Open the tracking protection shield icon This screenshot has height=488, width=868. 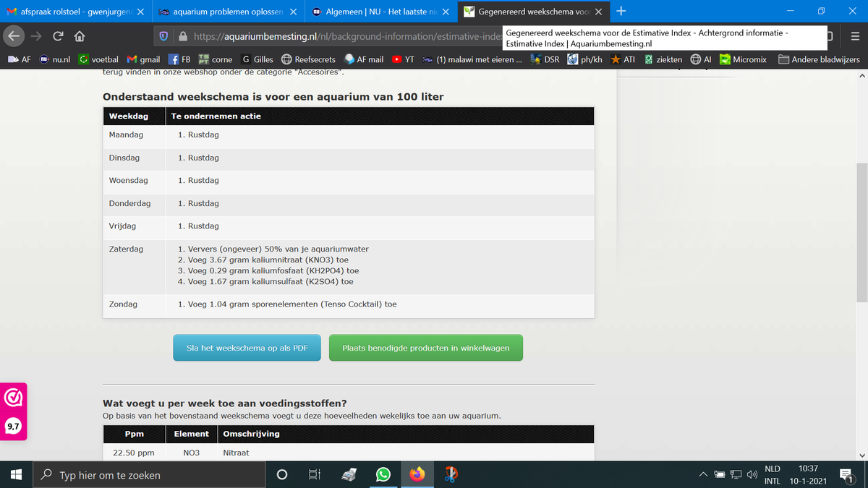tap(164, 36)
